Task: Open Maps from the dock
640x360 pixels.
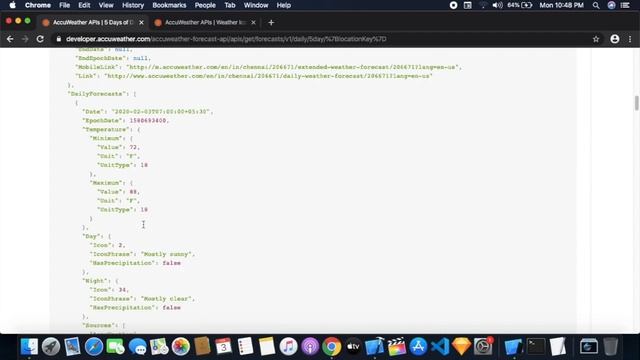Action: (x=159, y=347)
